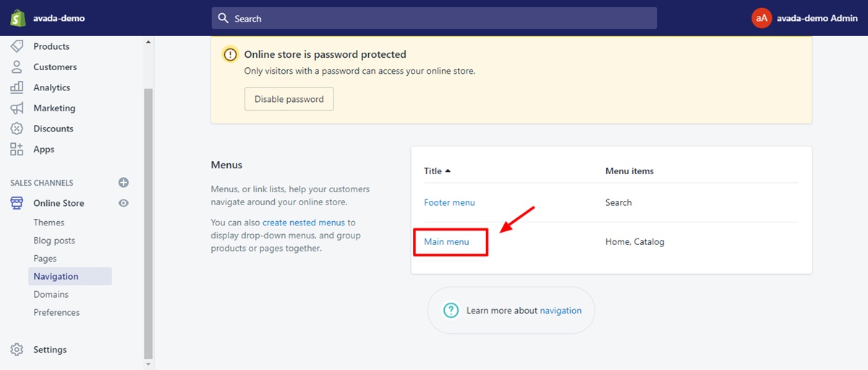Image resolution: width=868 pixels, height=370 pixels.
Task: Click the Analytics bar chart icon
Action: point(17,87)
